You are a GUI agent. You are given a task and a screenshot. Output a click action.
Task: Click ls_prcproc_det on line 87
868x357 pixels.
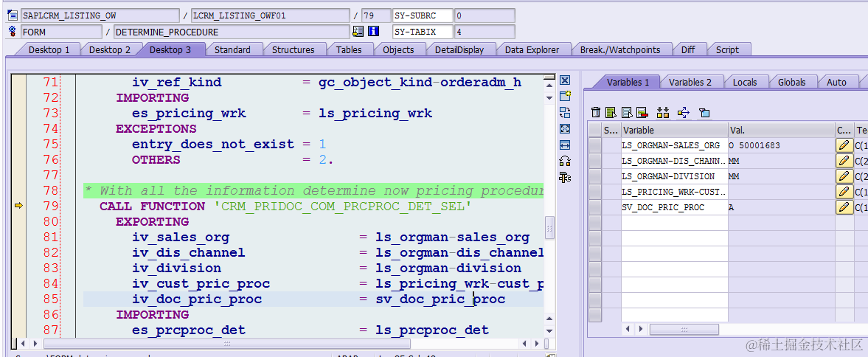pos(431,330)
